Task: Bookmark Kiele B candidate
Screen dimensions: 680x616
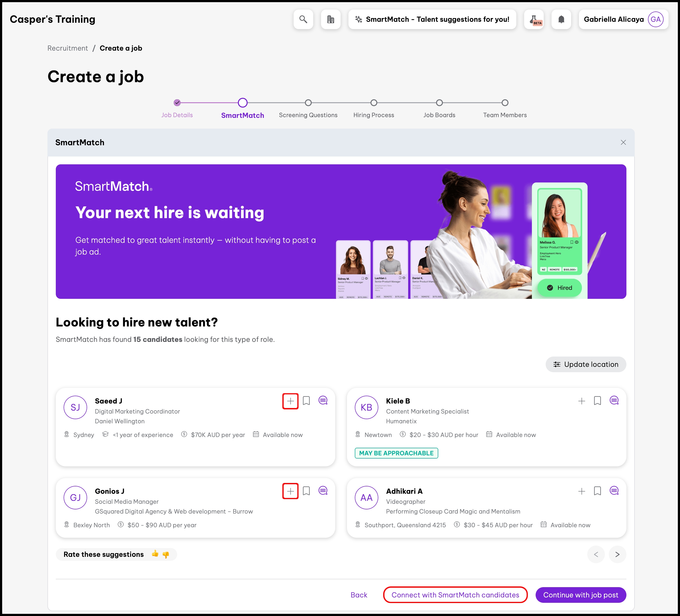Action: point(597,401)
